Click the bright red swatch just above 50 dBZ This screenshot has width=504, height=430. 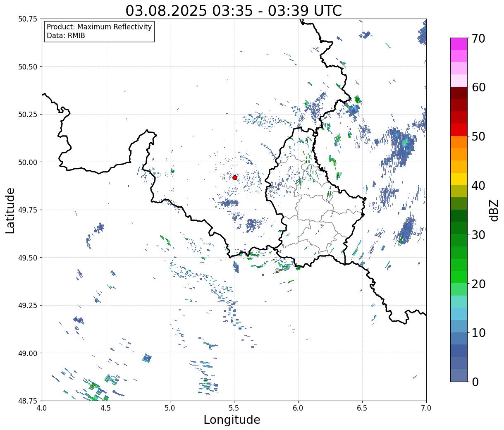pos(459,130)
